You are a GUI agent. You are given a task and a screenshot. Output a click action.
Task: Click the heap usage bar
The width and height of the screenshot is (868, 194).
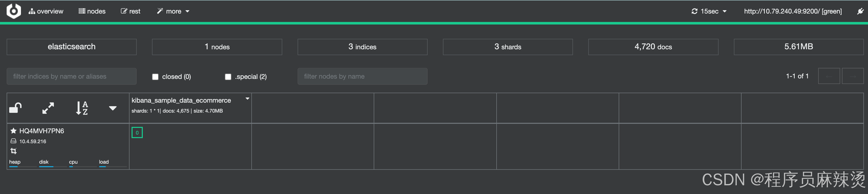tap(23, 166)
